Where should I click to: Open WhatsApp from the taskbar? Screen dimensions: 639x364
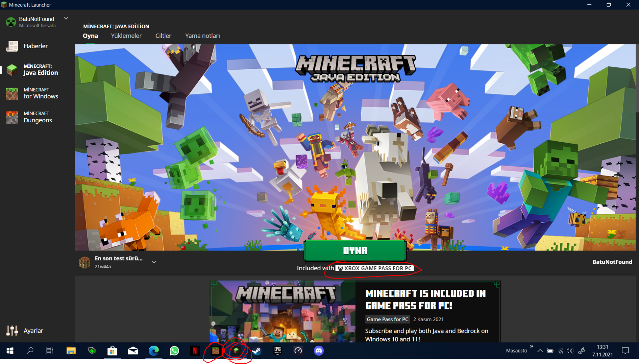pyautogui.click(x=174, y=351)
